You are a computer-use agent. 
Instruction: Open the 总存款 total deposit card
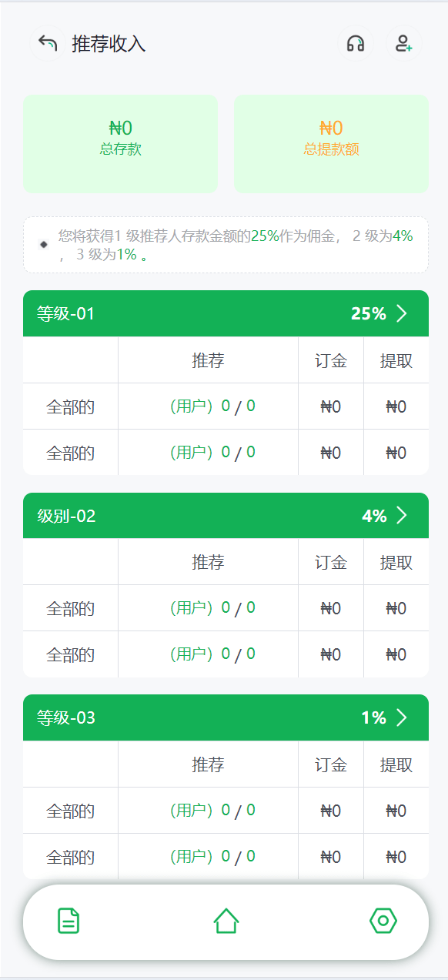coord(120,144)
